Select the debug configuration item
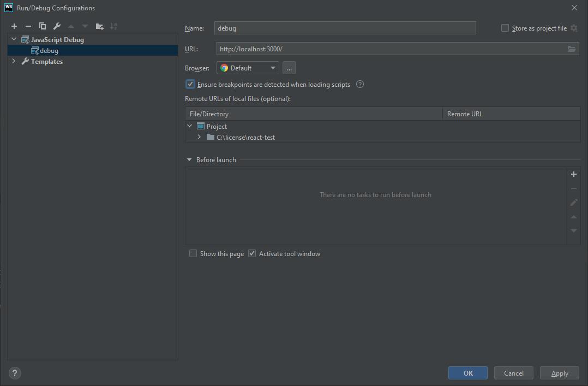This screenshot has width=588, height=386. (49, 51)
